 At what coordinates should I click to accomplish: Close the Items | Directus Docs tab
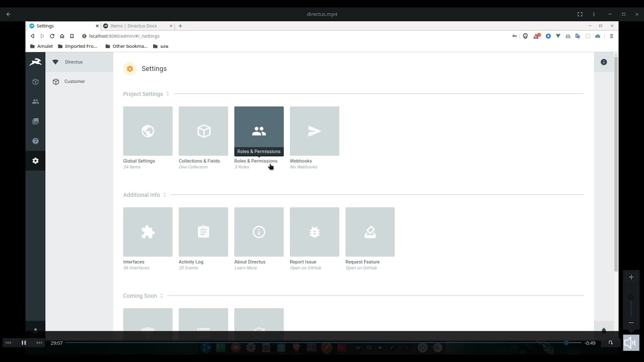(171, 26)
